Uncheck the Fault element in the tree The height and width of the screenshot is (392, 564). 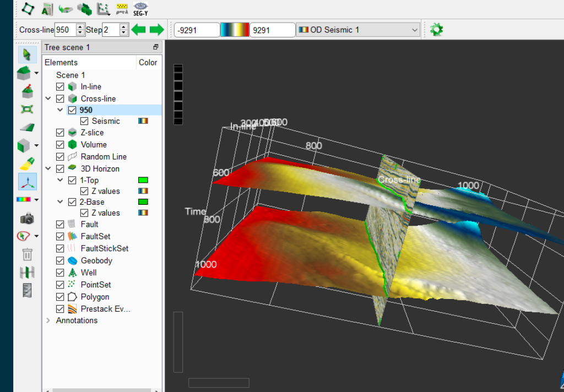(x=61, y=224)
